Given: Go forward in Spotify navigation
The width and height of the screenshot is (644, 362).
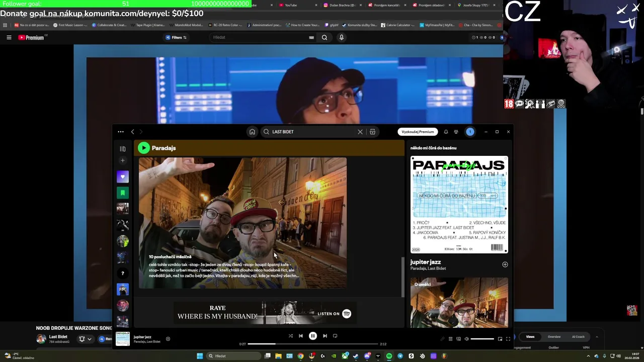Looking at the screenshot, I should 141,132.
